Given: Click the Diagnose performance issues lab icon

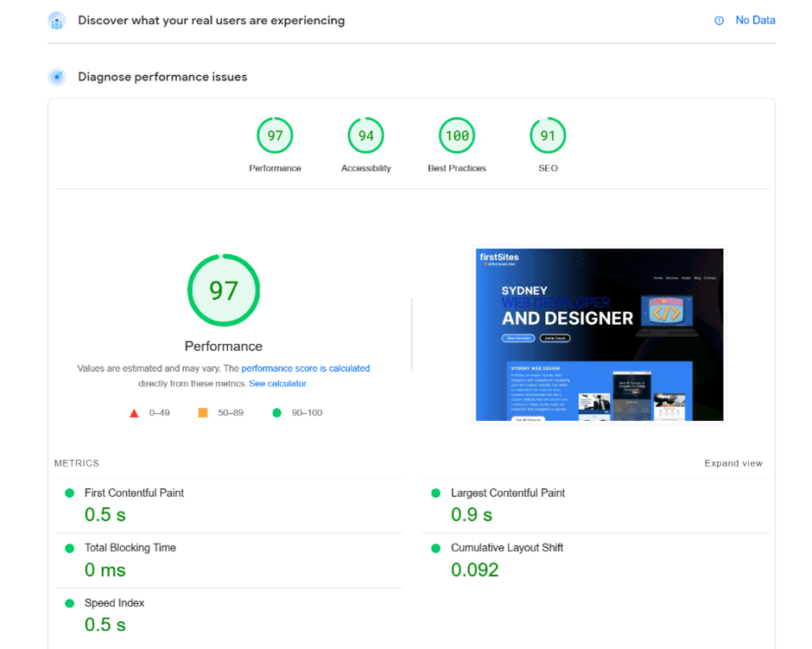Looking at the screenshot, I should [x=56, y=76].
